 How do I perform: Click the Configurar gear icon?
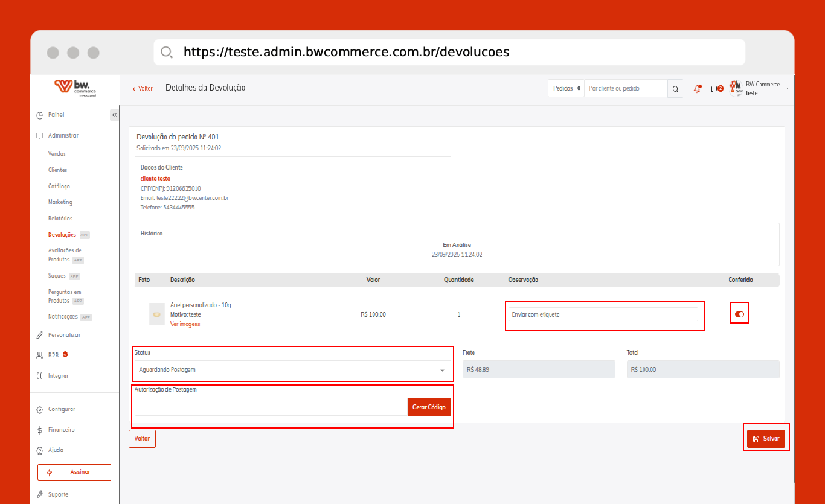click(39, 409)
